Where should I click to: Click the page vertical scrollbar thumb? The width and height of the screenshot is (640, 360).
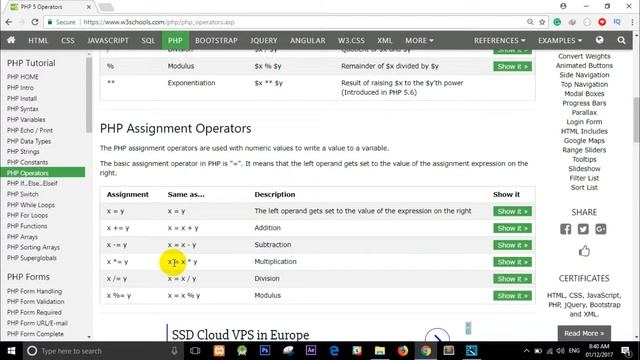pos(636,120)
